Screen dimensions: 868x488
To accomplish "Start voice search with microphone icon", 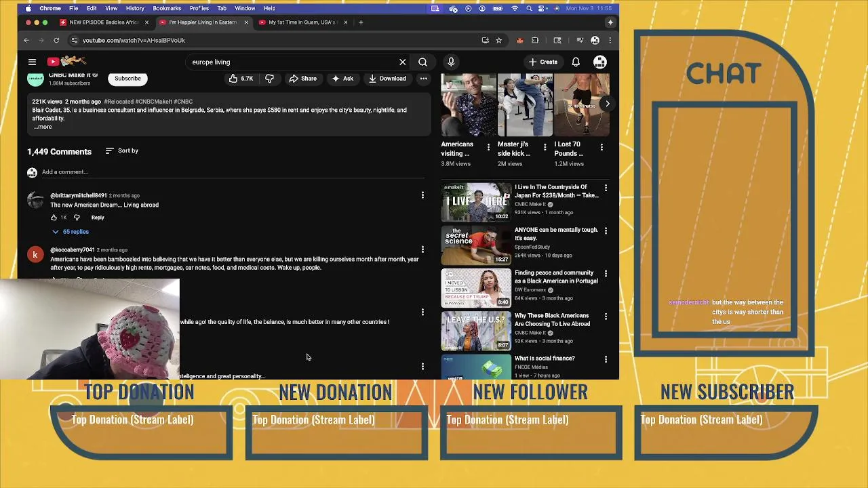I will [451, 62].
